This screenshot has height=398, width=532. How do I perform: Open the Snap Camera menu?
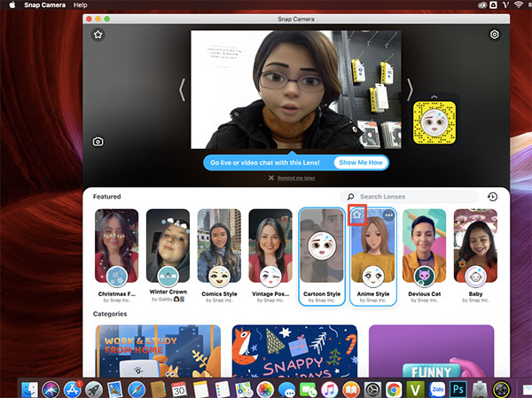coord(45,5)
